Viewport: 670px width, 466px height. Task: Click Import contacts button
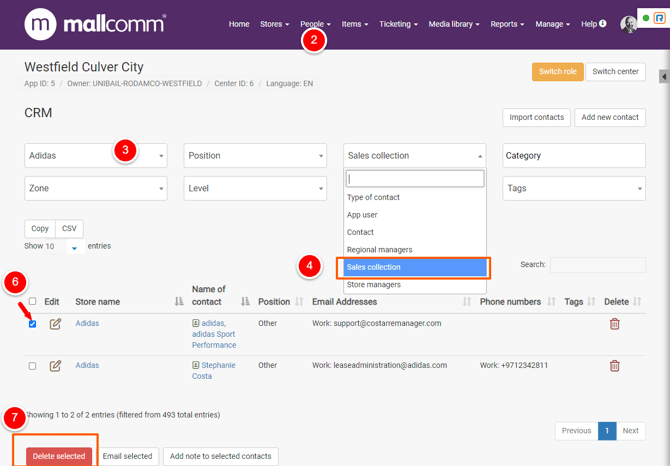pos(536,117)
